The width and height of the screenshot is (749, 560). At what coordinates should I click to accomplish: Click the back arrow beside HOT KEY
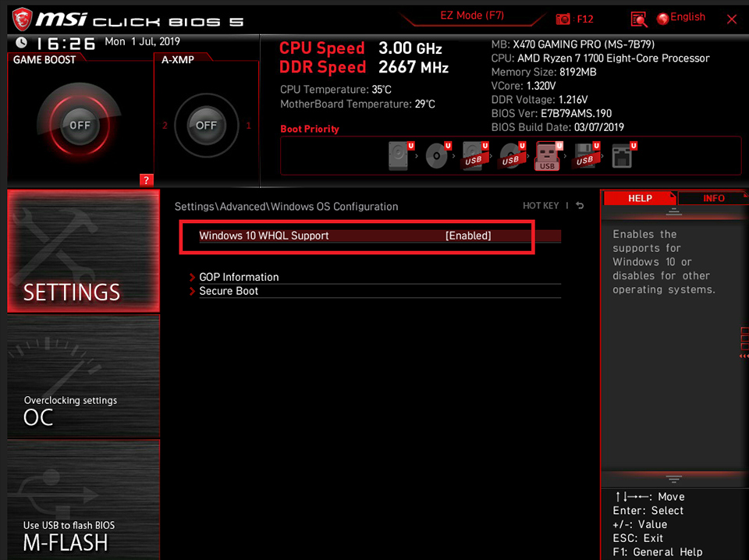click(x=580, y=206)
